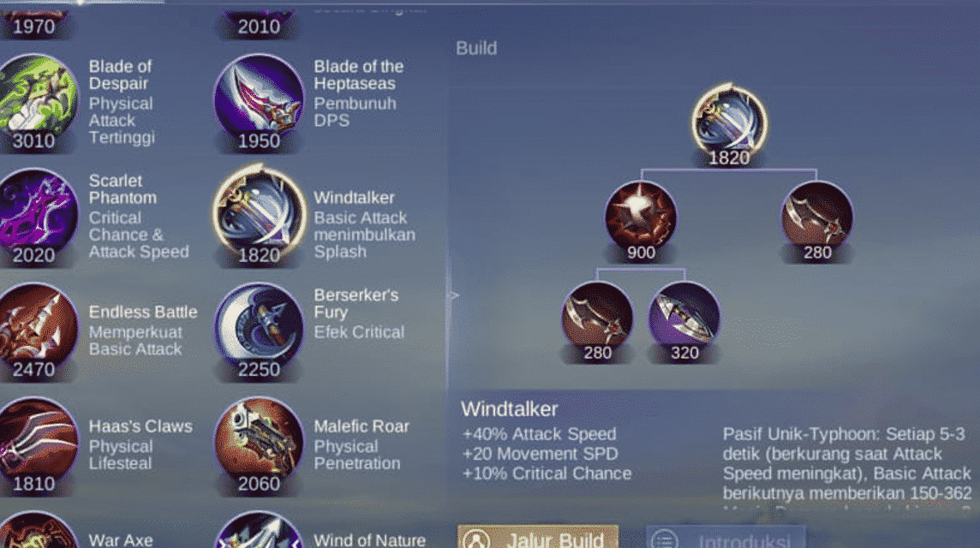
Task: Select right-side 280 gold dagger component
Action: (817, 217)
